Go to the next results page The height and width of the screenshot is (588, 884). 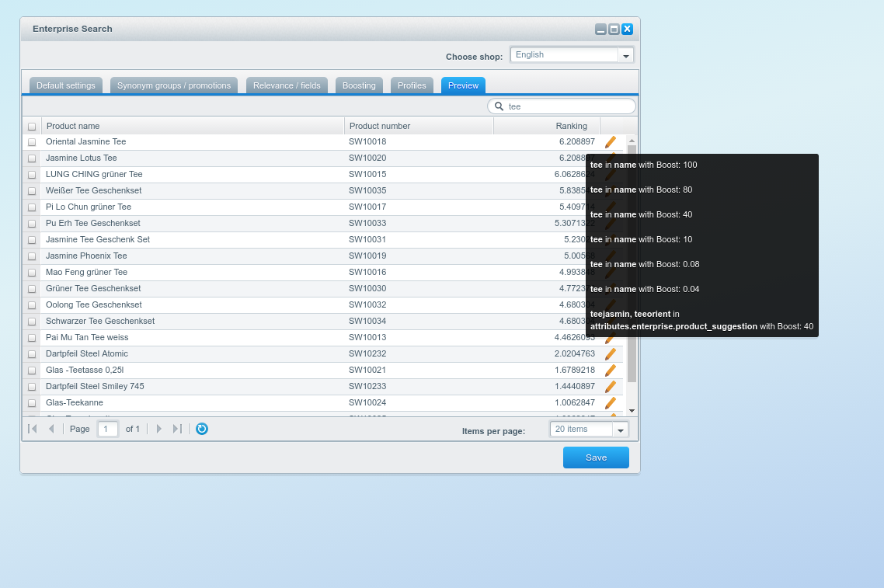159,429
